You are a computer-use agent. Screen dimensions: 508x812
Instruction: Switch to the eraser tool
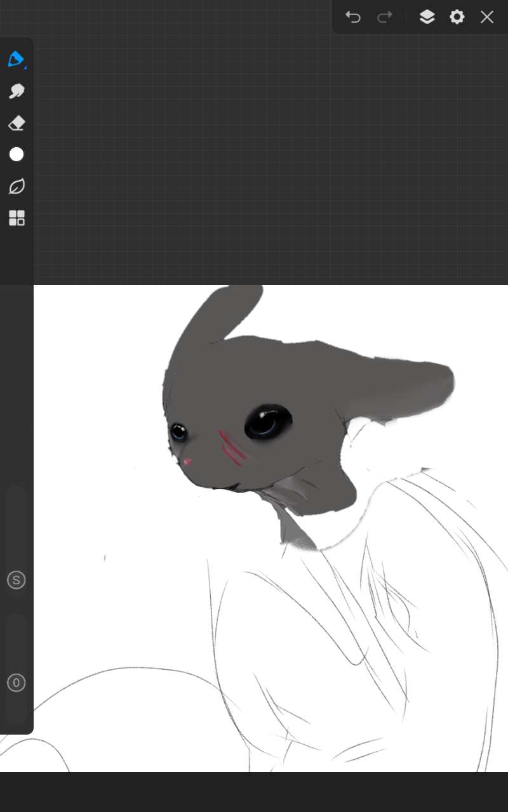coord(17,123)
